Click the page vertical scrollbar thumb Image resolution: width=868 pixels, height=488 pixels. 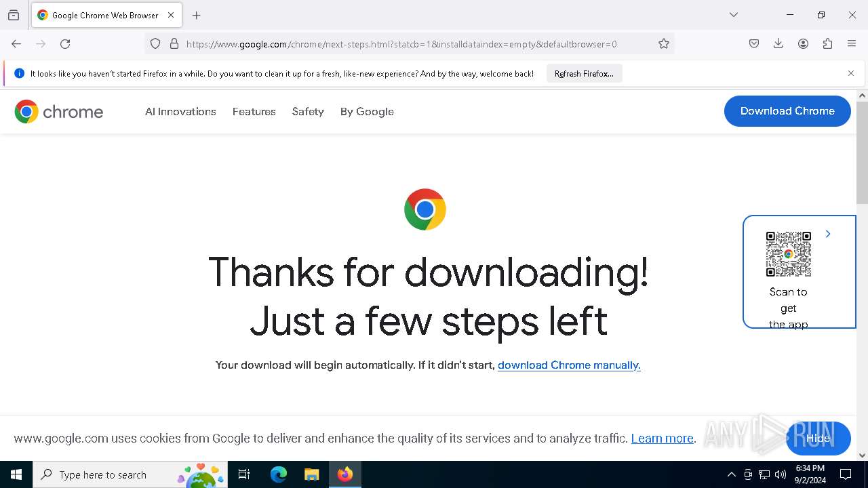coord(862,152)
